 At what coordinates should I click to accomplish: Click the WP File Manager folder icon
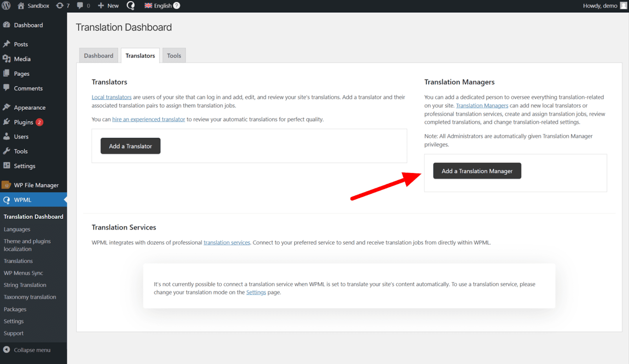coord(6,185)
